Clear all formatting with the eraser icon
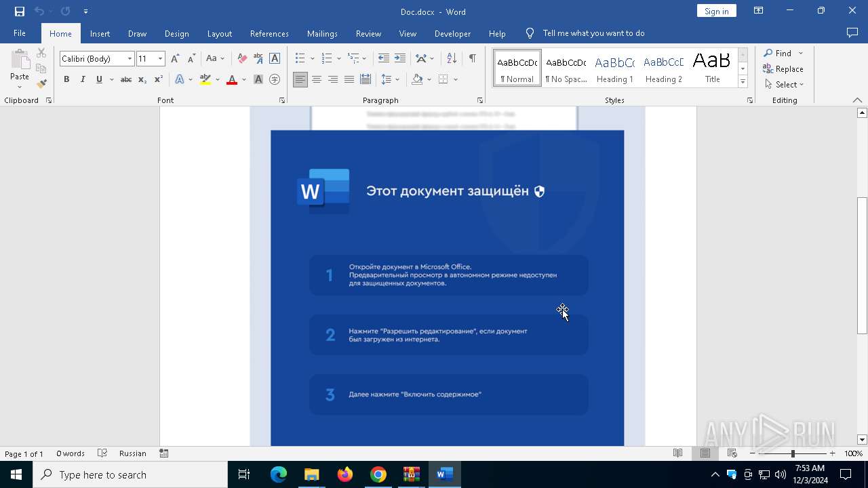Viewport: 868px width, 488px height. 242,59
